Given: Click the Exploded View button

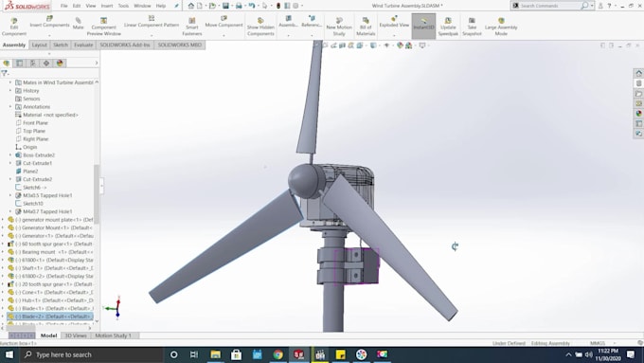Looking at the screenshot, I should (x=394, y=23).
